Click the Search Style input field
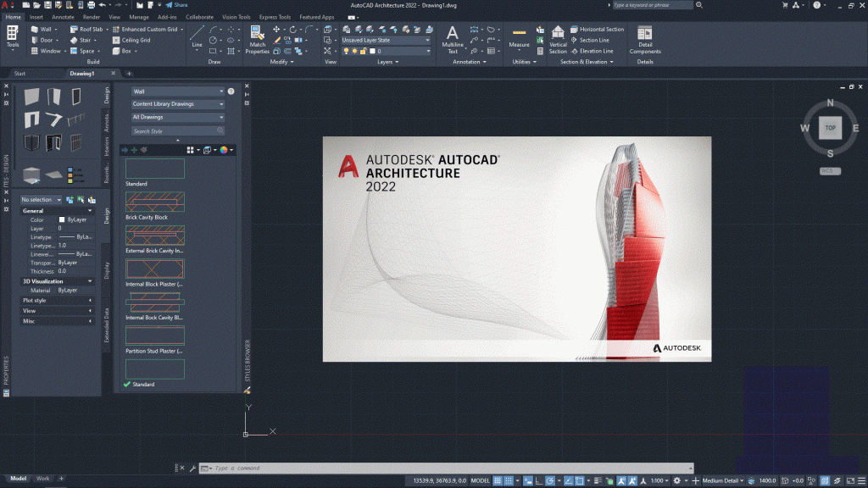 [178, 131]
